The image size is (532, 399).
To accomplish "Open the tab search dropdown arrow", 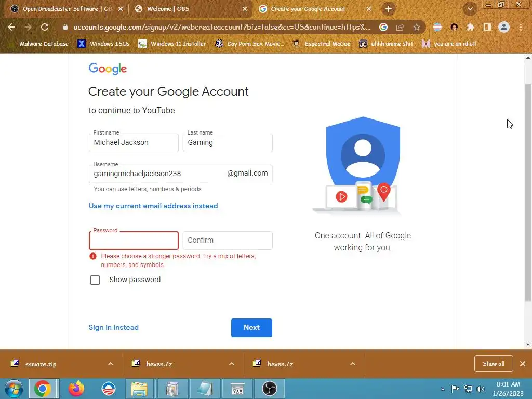I will point(470,9).
